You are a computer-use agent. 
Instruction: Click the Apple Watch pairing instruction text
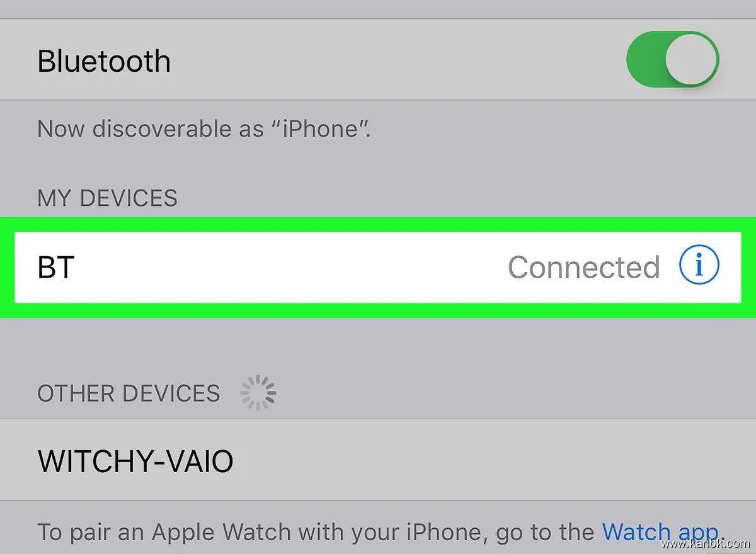point(378,532)
